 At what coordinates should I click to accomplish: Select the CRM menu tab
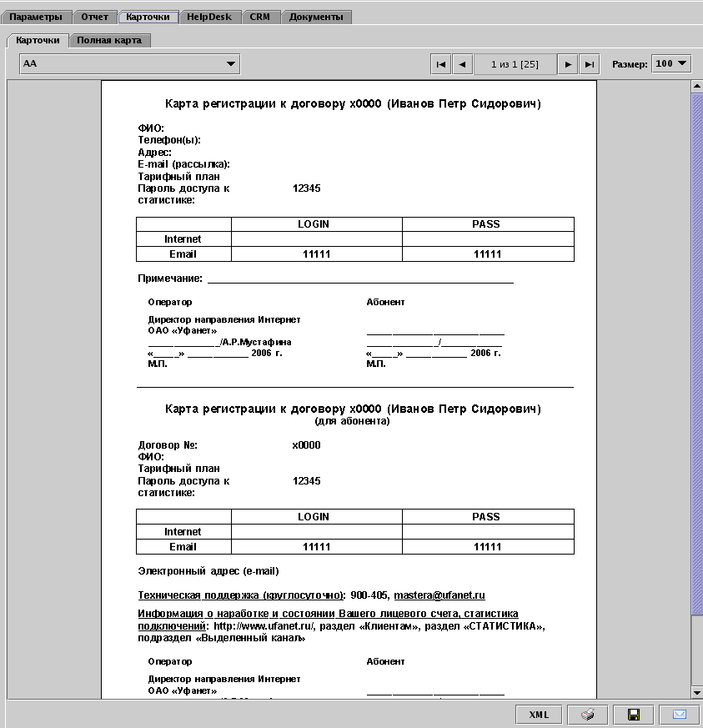click(x=261, y=16)
